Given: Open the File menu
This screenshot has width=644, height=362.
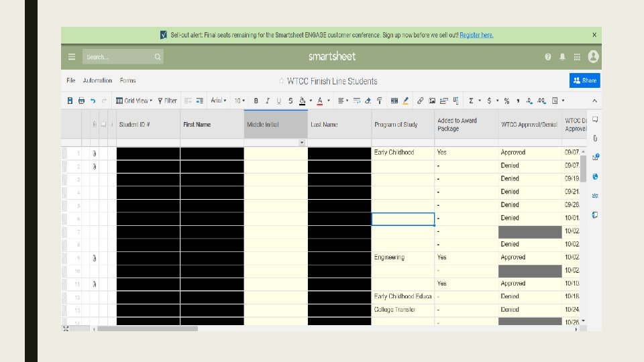Looking at the screenshot, I should pos(70,80).
